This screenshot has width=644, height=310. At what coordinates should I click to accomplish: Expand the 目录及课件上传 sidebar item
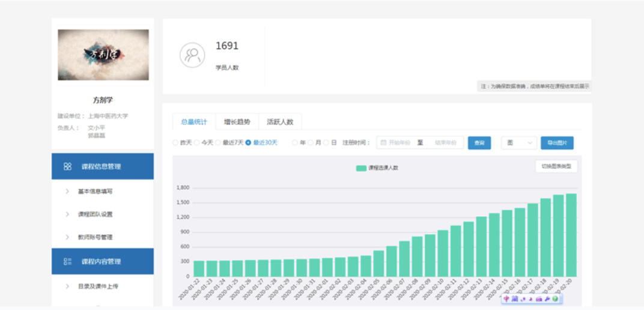[97, 286]
